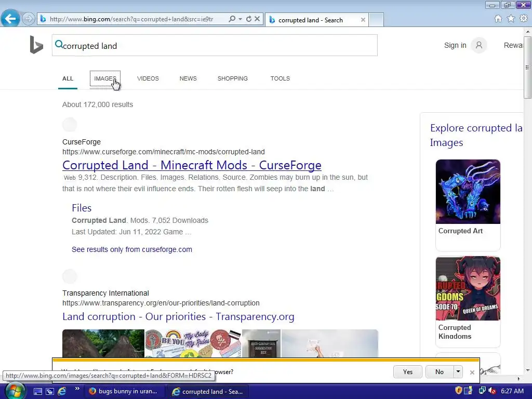This screenshot has height=399, width=532.
Task: Switch to the IMAGES tab
Action: 105,78
